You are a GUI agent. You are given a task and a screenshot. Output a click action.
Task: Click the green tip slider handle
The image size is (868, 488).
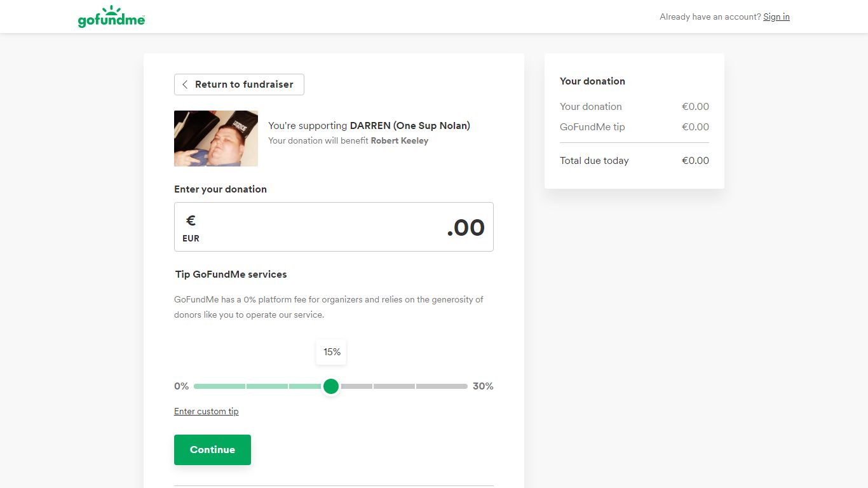331,386
